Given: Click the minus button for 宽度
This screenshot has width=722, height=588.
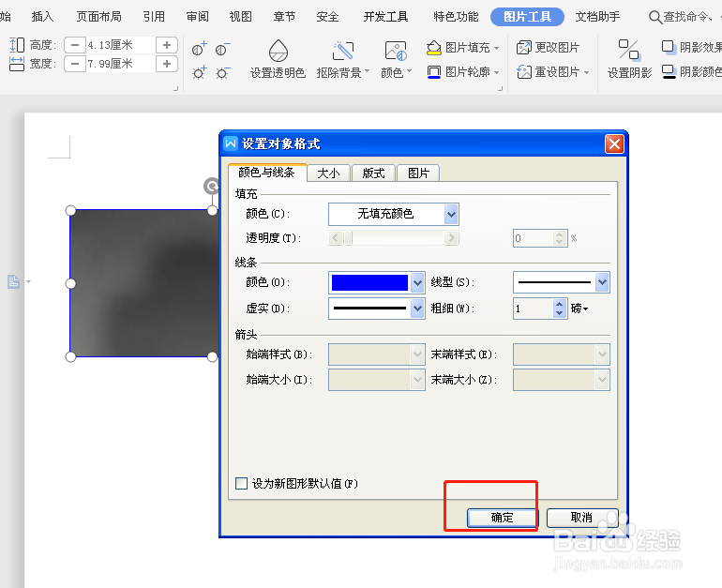Looking at the screenshot, I should click(75, 64).
